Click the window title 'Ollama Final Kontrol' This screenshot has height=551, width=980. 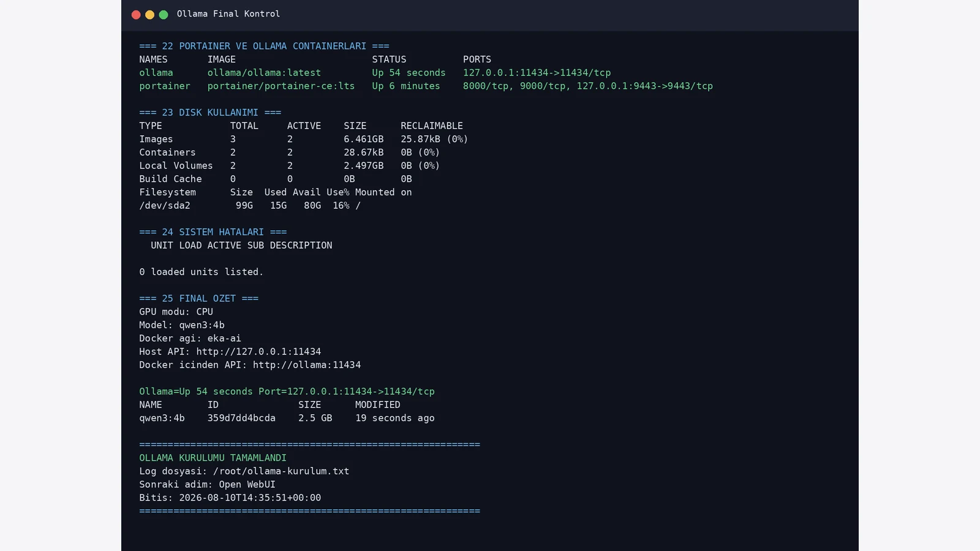tap(228, 13)
